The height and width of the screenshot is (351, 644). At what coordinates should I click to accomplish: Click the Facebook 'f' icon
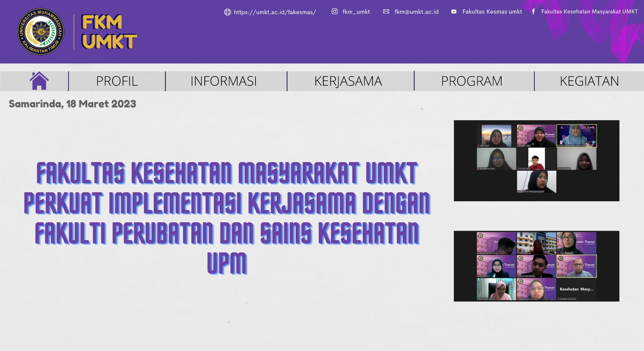coord(534,12)
